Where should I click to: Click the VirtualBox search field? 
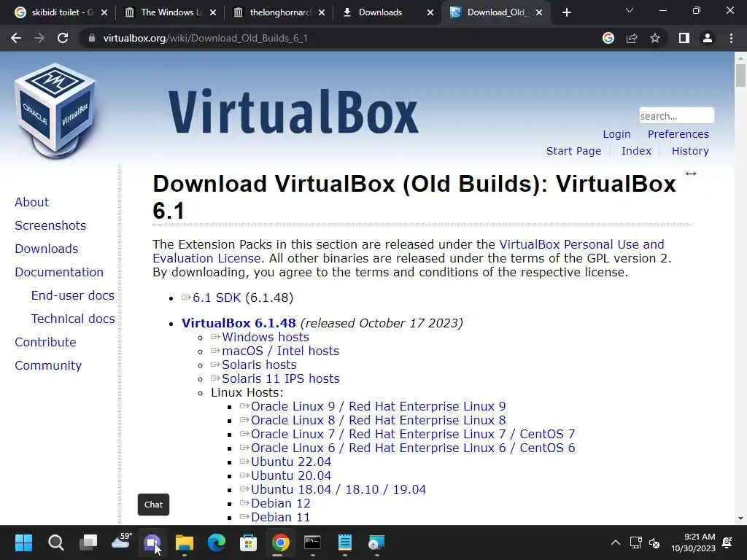pos(676,116)
